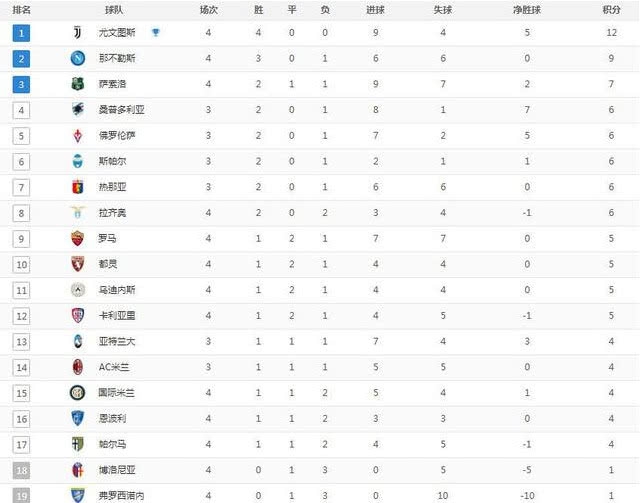Sort by the 净胜球 column header
The height and width of the screenshot is (503, 641).
pos(527,10)
